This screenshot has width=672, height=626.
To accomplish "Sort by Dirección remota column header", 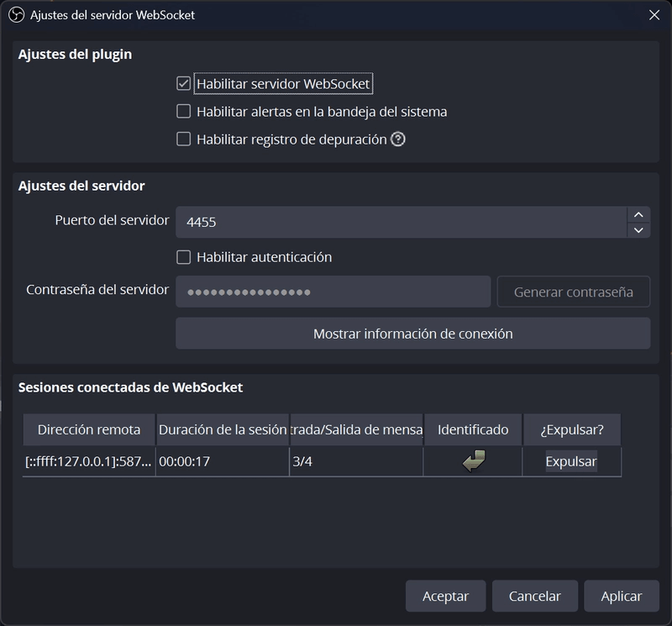I will tap(89, 429).
